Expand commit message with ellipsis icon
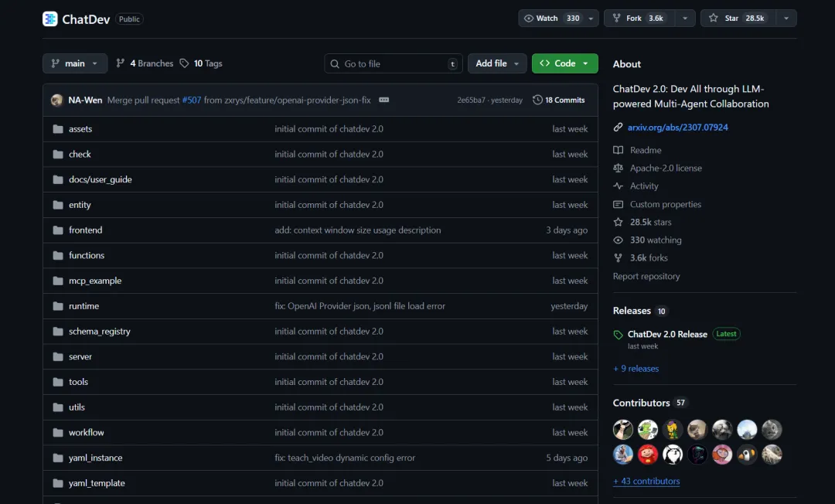Image resolution: width=835 pixels, height=504 pixels. (x=384, y=100)
